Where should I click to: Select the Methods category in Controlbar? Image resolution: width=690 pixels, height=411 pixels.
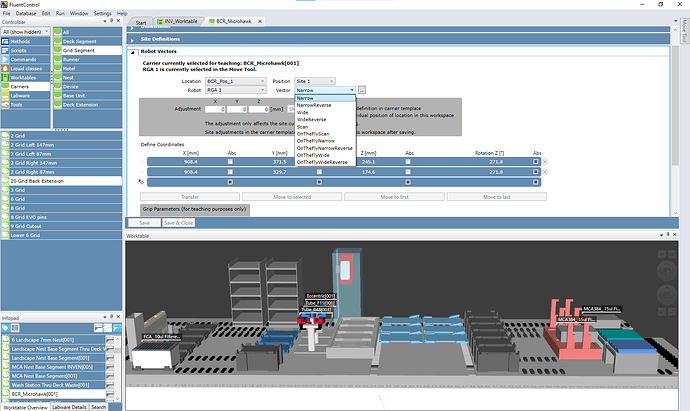(26, 41)
